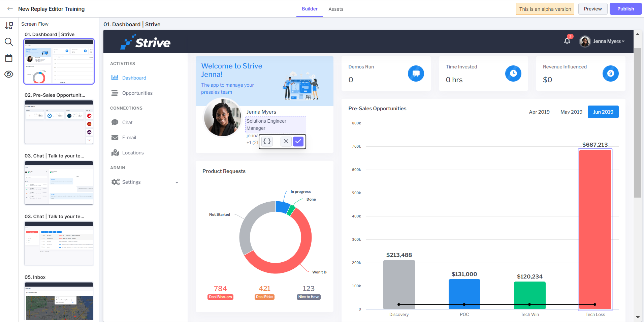Switch to the Assets tab

coord(336,9)
